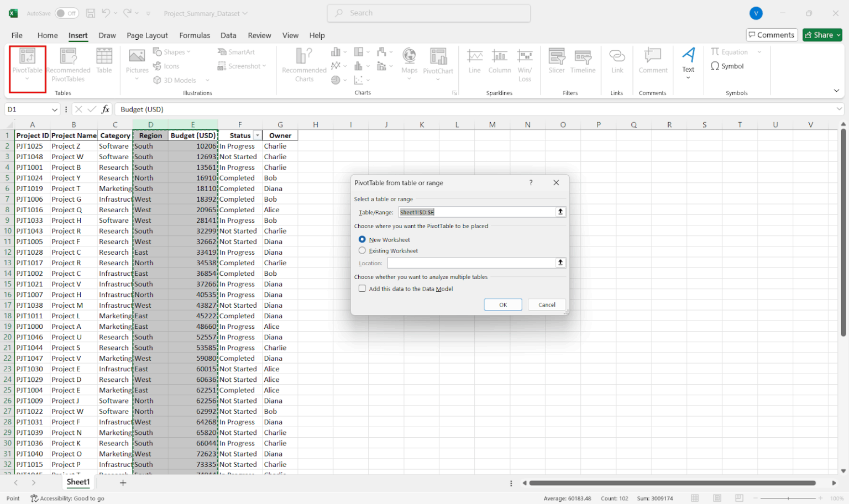Cancel the PivotTable dialog
Viewport: 849px width, 504px height.
[546, 305]
